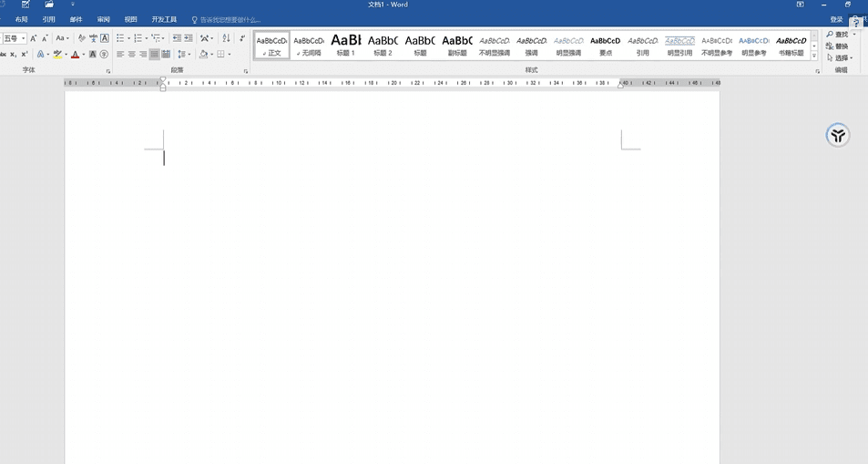Click the numbered list icon
Viewport: 868px width, 464px height.
click(x=138, y=38)
